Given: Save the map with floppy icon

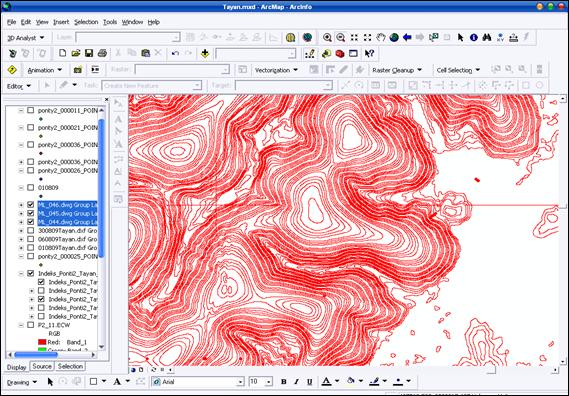Looking at the screenshot, I should pyautogui.click(x=89, y=53).
